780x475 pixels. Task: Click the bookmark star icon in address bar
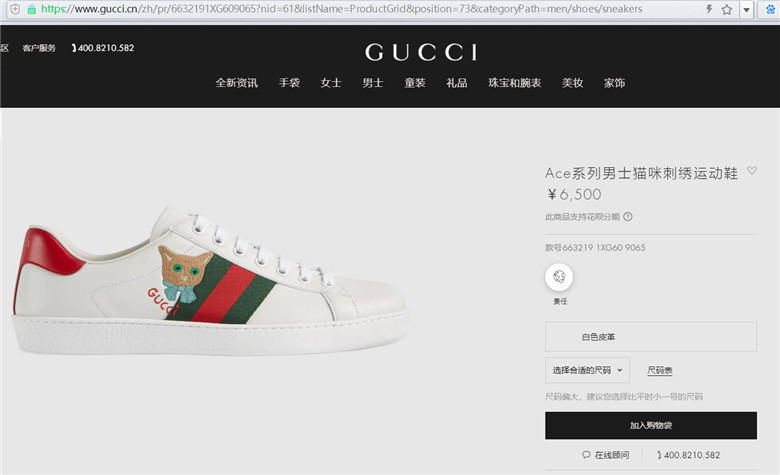[727, 9]
